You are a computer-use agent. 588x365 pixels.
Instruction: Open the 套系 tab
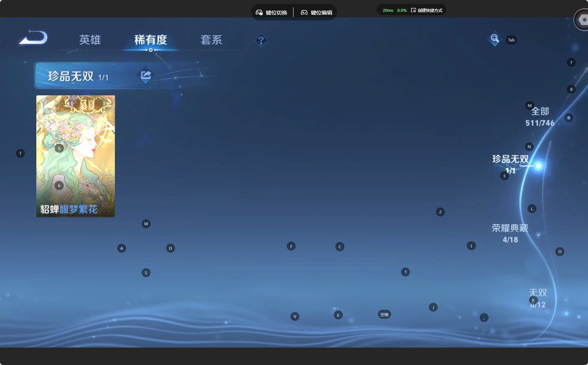(211, 40)
